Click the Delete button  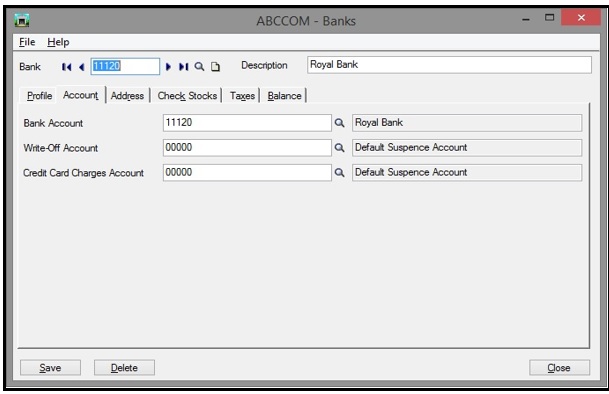click(x=124, y=368)
